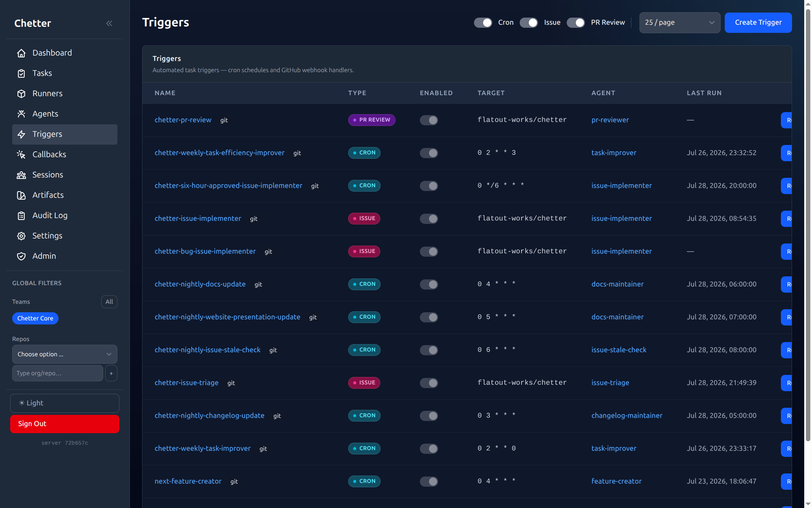The width and height of the screenshot is (812, 508).
Task: Click the plus button to add a repo
Action: click(x=111, y=373)
